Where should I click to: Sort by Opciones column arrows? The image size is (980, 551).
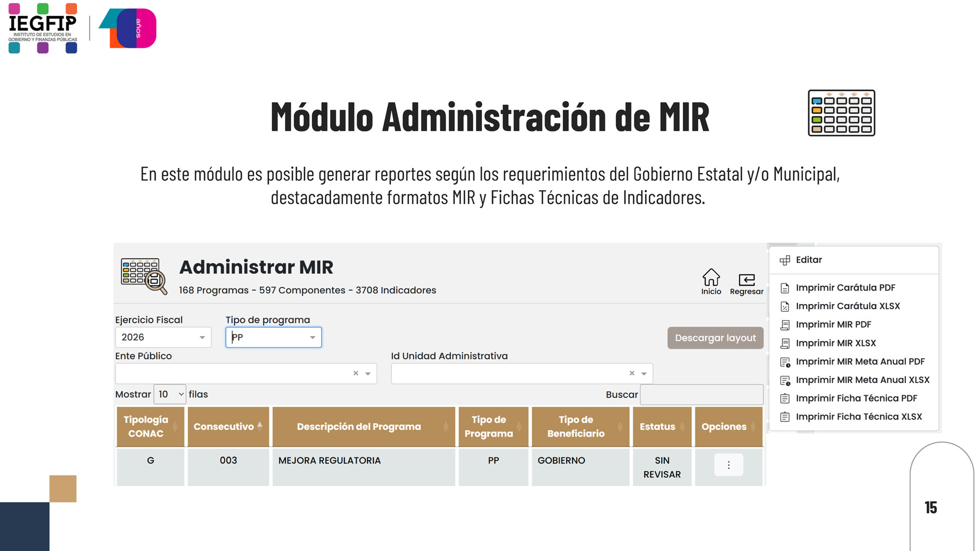753,427
